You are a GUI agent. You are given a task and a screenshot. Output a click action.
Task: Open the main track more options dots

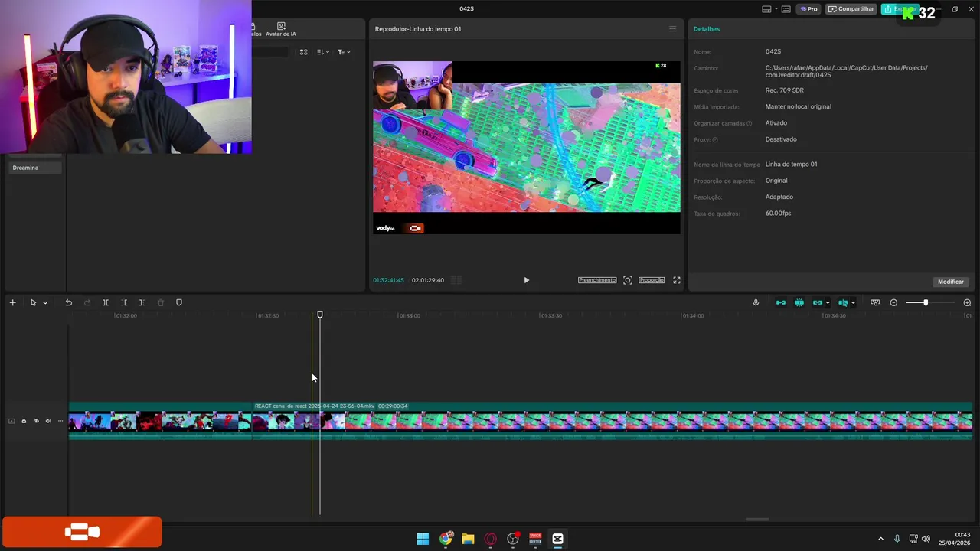tap(60, 421)
